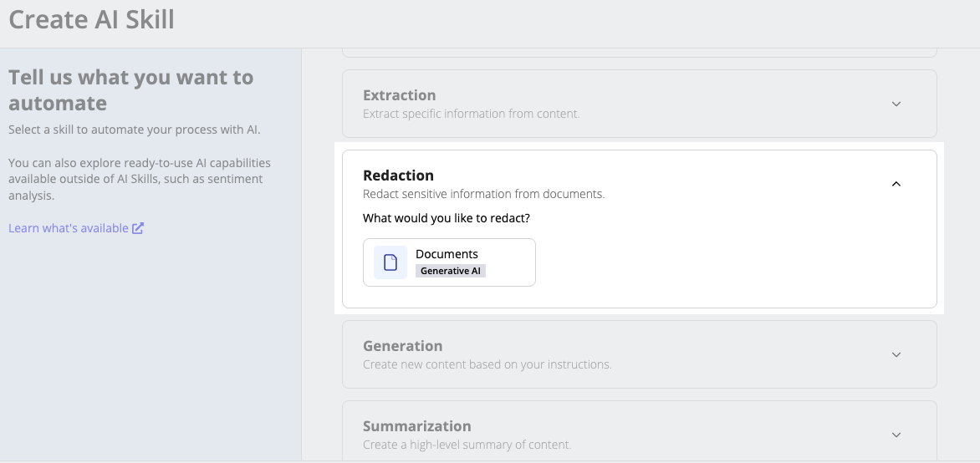
Task: Click the document file icon
Action: click(390, 262)
